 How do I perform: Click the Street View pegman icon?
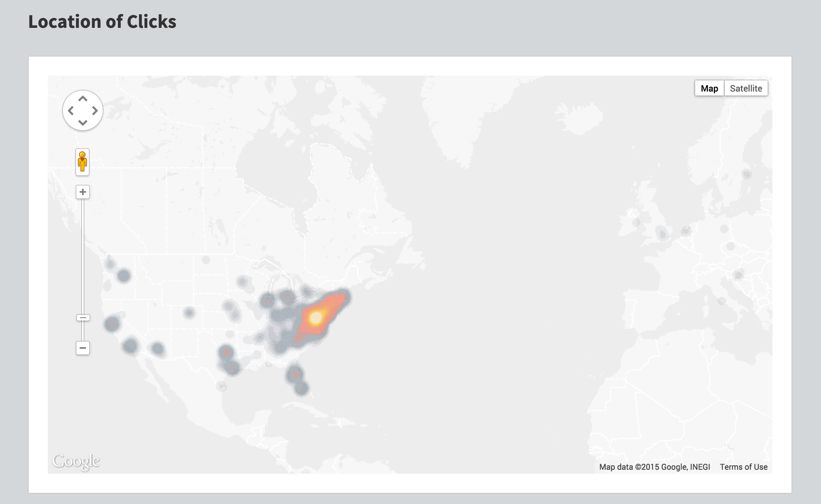click(x=82, y=162)
